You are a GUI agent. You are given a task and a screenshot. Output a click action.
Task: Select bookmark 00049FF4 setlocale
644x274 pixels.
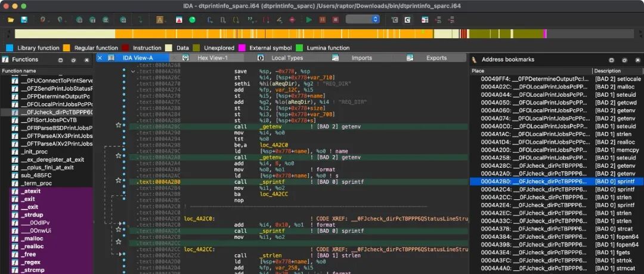click(x=556, y=79)
